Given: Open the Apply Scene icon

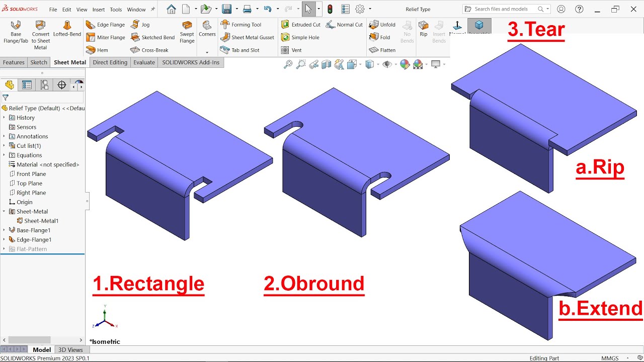Looking at the screenshot, I should click(418, 64).
